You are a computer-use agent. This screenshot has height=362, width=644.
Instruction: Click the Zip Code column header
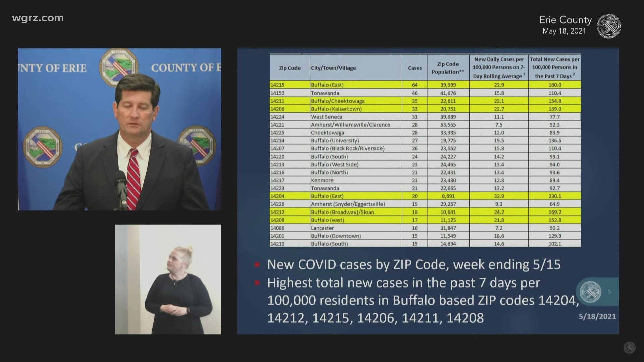290,68
